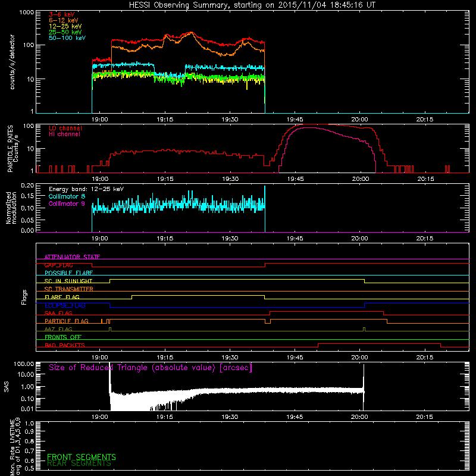Select the POSSIBLE_FLARE flag label
Screen dimensions: 476x476
coord(68,273)
